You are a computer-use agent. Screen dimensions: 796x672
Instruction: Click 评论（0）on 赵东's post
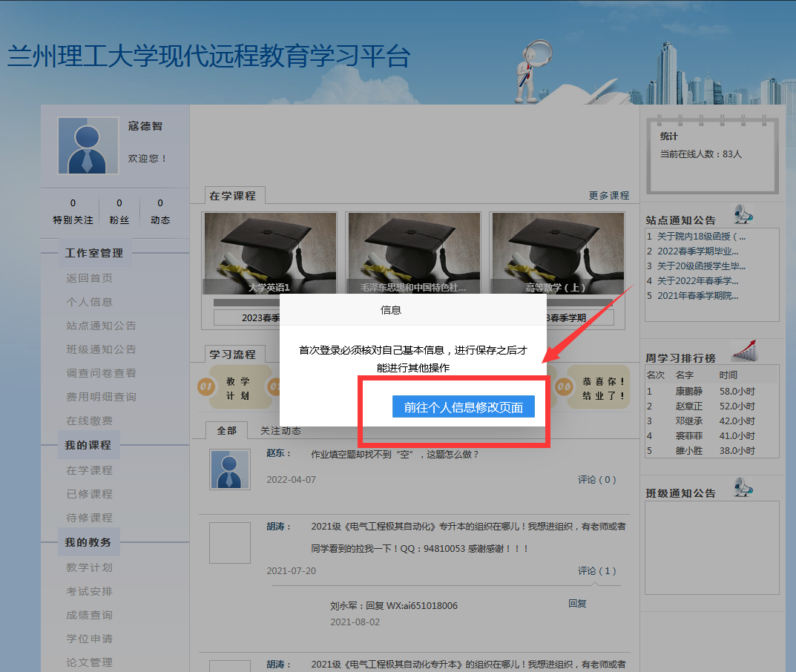tap(596, 480)
